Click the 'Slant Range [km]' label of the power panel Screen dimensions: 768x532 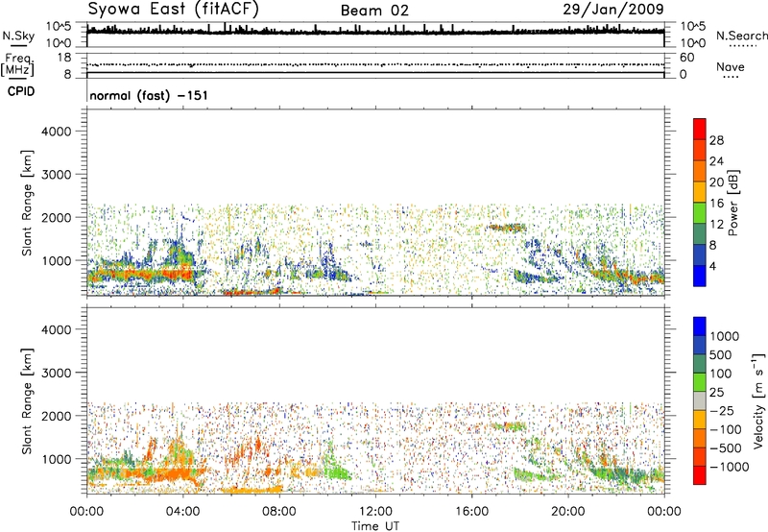click(x=27, y=203)
